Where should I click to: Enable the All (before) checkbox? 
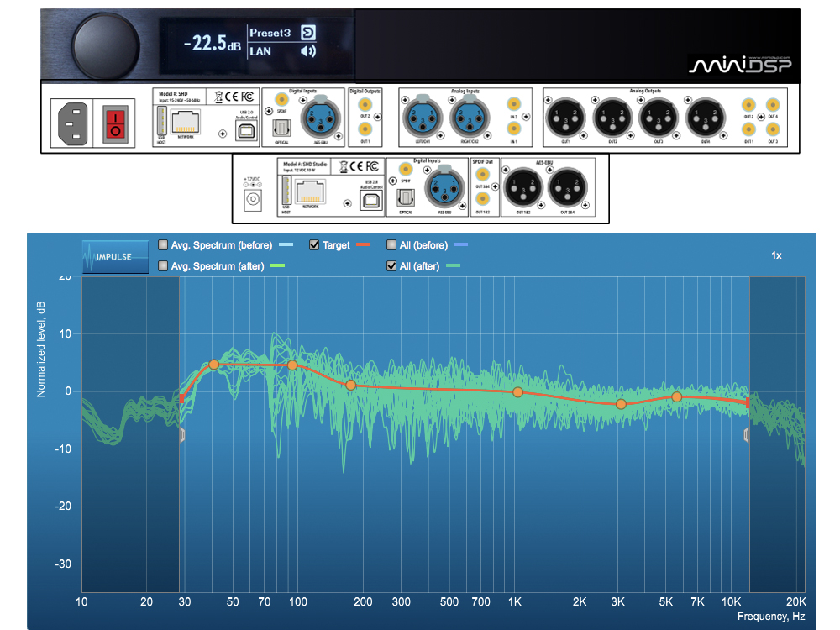[391, 245]
